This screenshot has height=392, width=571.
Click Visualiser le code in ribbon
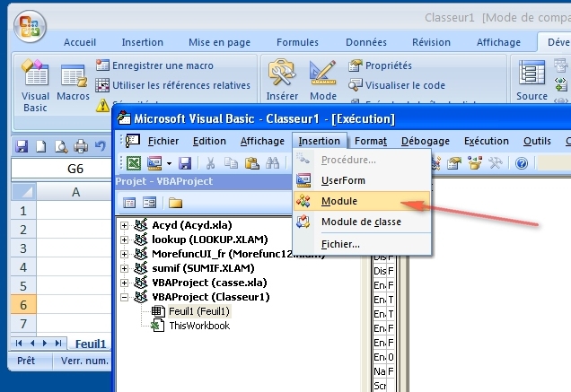click(397, 85)
